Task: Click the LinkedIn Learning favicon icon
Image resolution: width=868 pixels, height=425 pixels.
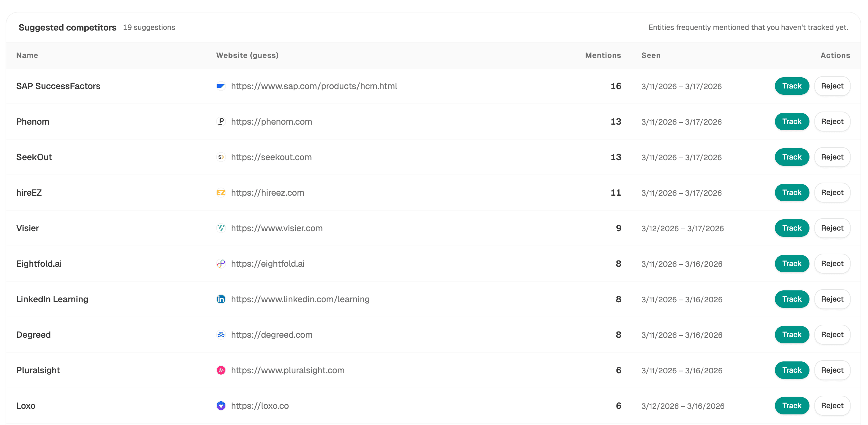Action: pos(221,299)
